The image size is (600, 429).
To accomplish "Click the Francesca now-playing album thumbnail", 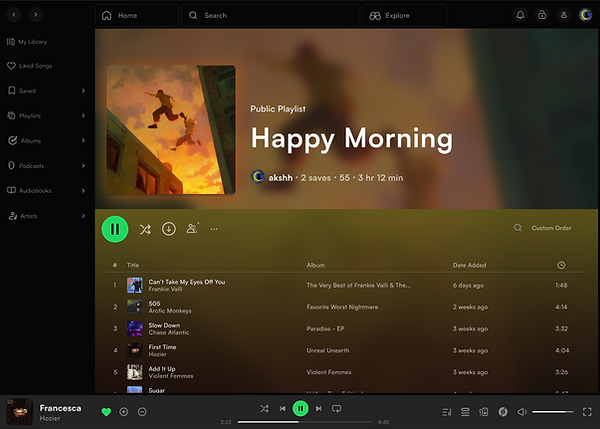I will coord(20,411).
